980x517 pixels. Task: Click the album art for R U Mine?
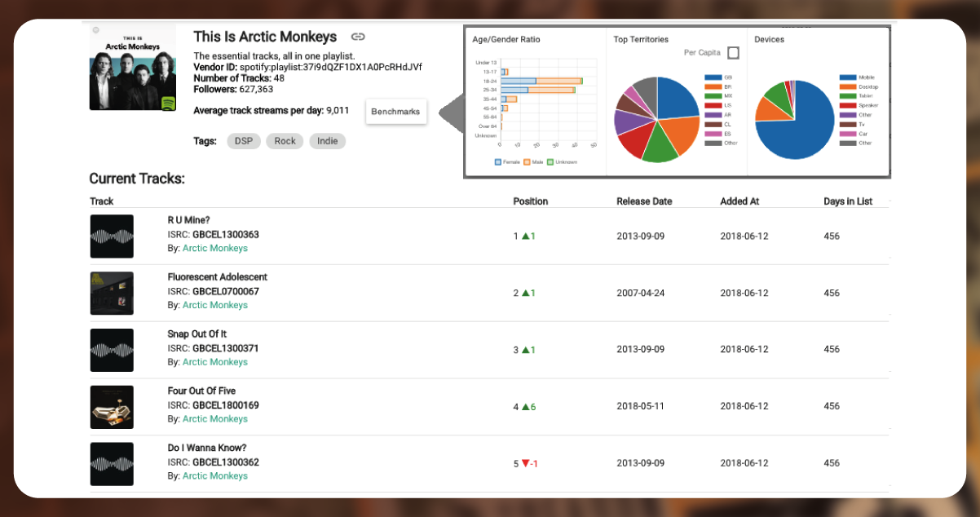tap(112, 236)
